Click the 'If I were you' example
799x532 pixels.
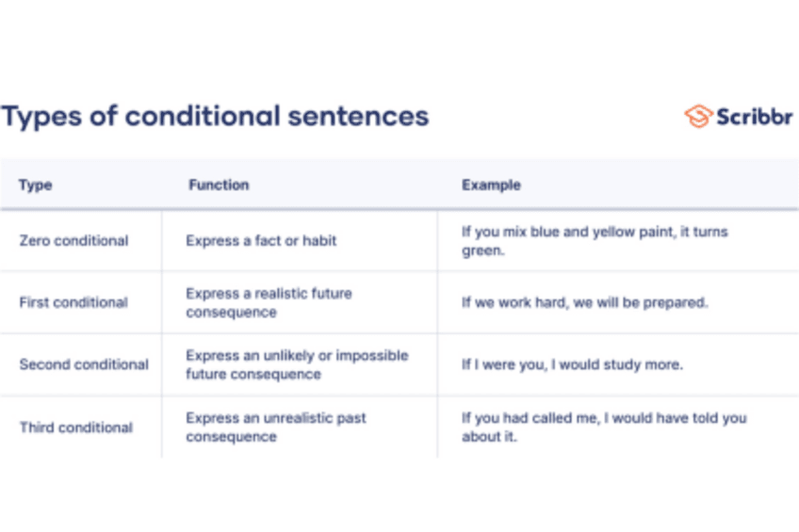(572, 364)
